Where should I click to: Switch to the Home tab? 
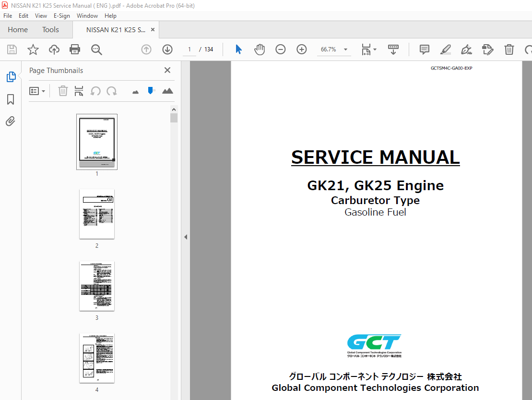tap(18, 30)
